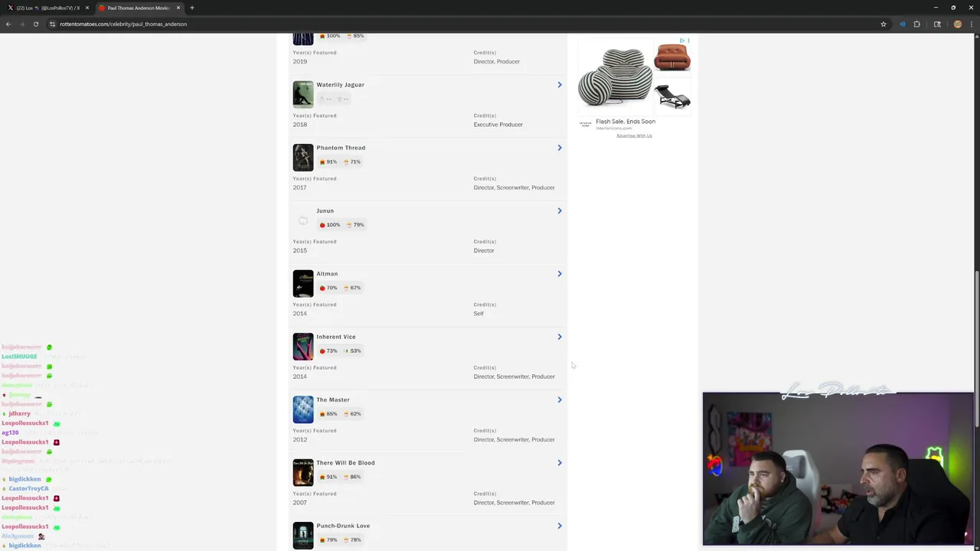Click Altman 70% Tomatometer icon
The image size is (980, 551).
click(x=322, y=288)
